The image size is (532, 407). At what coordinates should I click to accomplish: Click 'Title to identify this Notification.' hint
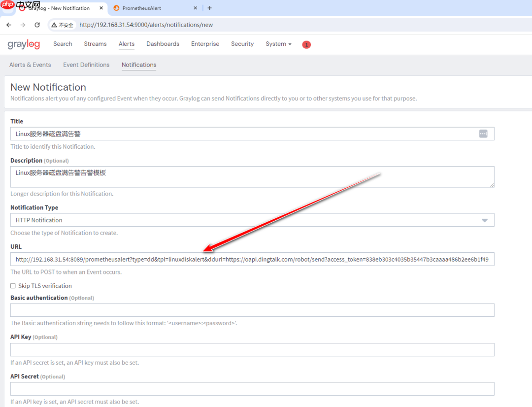[53, 147]
